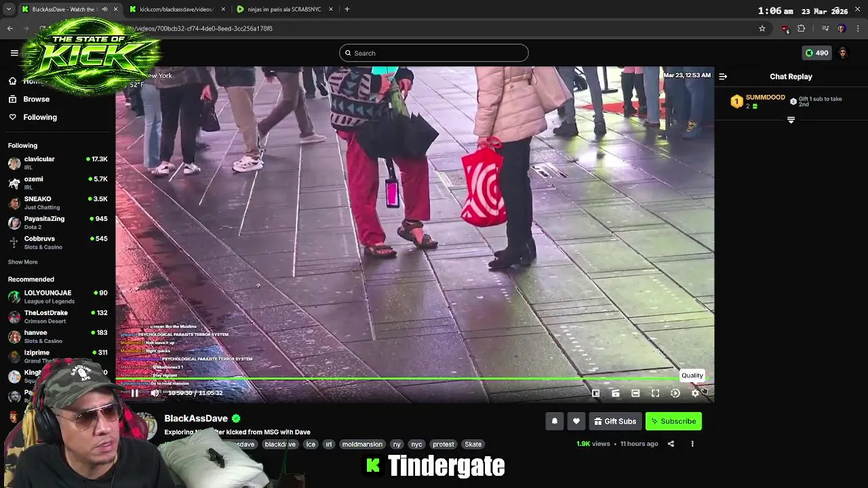The image size is (868, 488).
Task: Select the moldmansion tag
Action: pyautogui.click(x=362, y=444)
